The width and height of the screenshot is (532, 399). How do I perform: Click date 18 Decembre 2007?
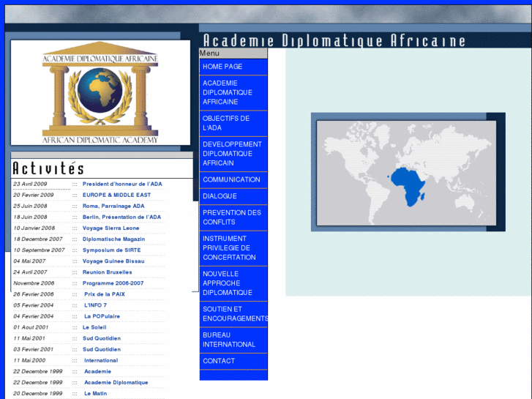(x=38, y=239)
